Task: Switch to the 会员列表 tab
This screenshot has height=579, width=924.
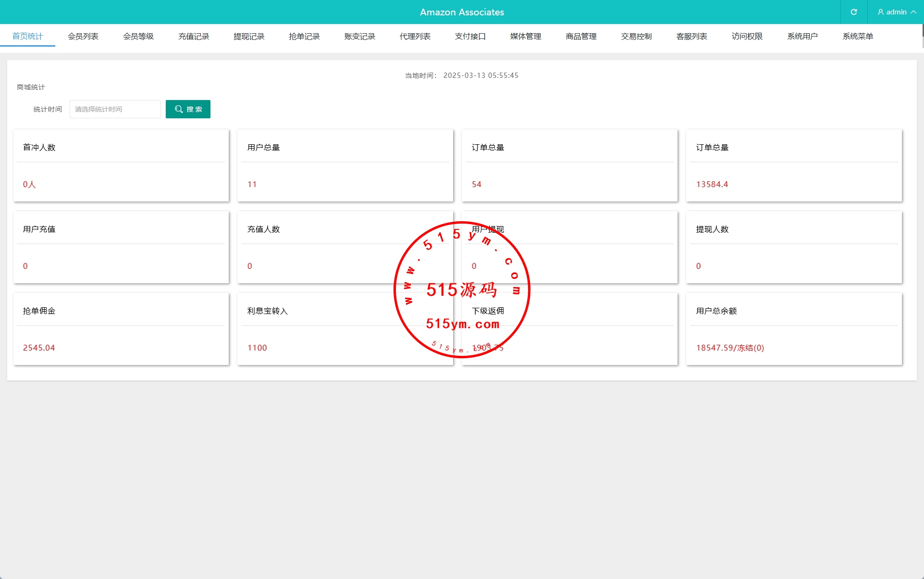Action: tap(83, 37)
